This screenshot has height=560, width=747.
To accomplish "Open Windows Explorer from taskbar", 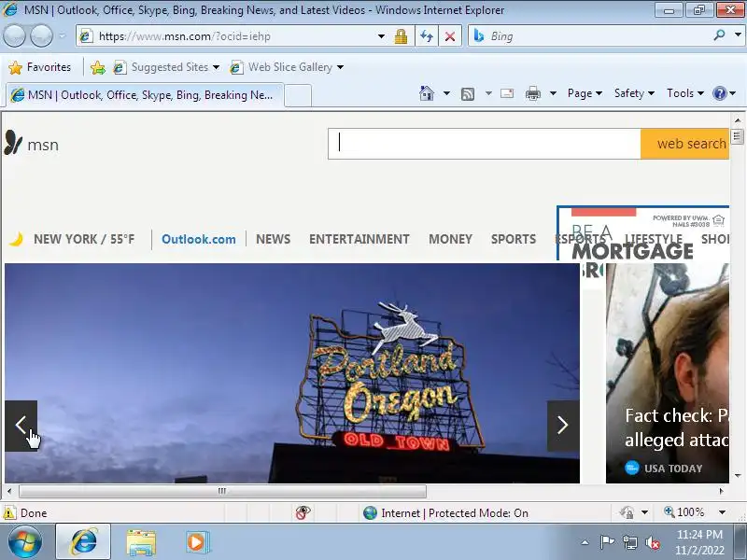I will [141, 542].
